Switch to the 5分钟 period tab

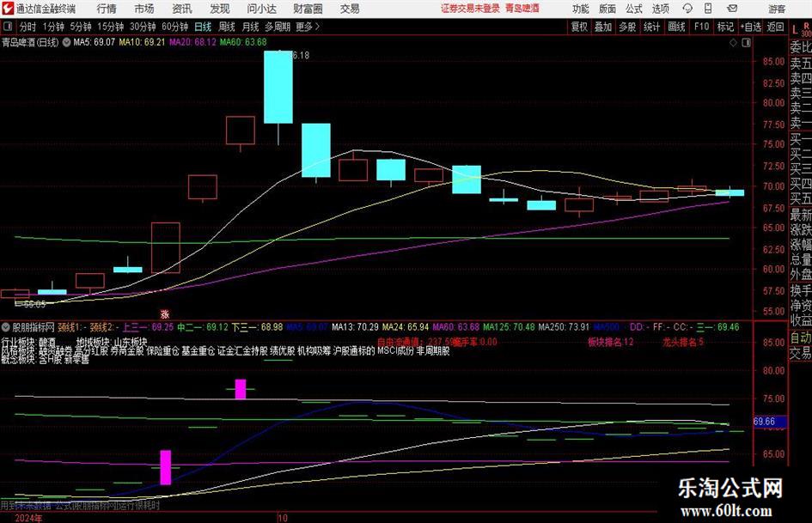pos(81,27)
